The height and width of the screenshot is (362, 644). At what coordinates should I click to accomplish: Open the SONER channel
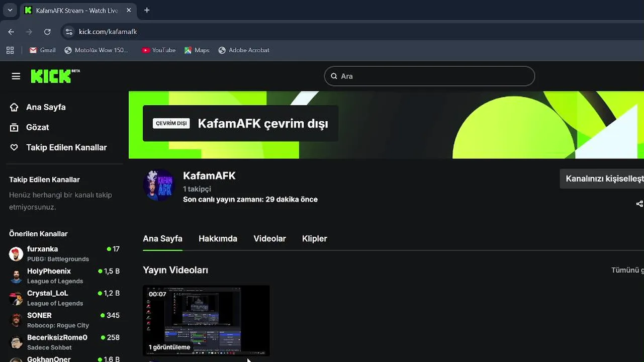[x=64, y=320]
